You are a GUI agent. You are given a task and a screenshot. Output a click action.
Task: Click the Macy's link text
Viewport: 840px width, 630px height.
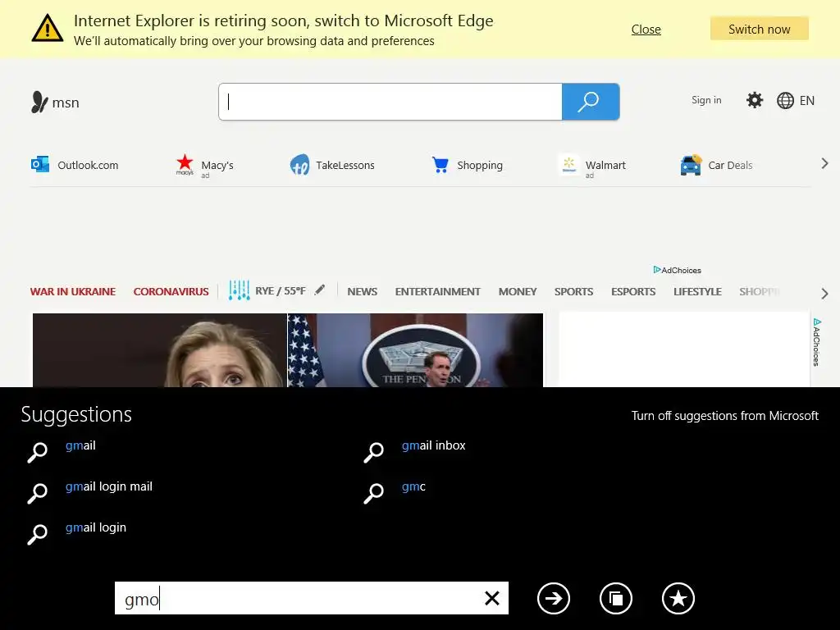click(x=217, y=165)
